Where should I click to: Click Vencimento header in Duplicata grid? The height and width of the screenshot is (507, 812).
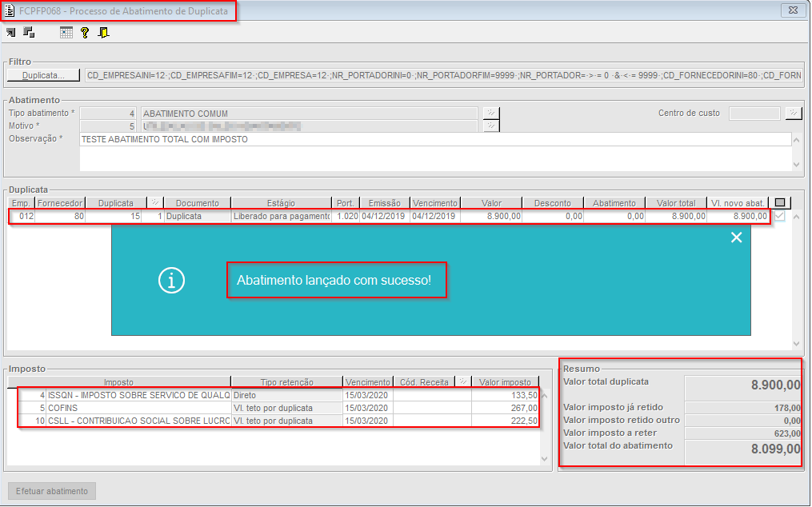click(x=435, y=203)
